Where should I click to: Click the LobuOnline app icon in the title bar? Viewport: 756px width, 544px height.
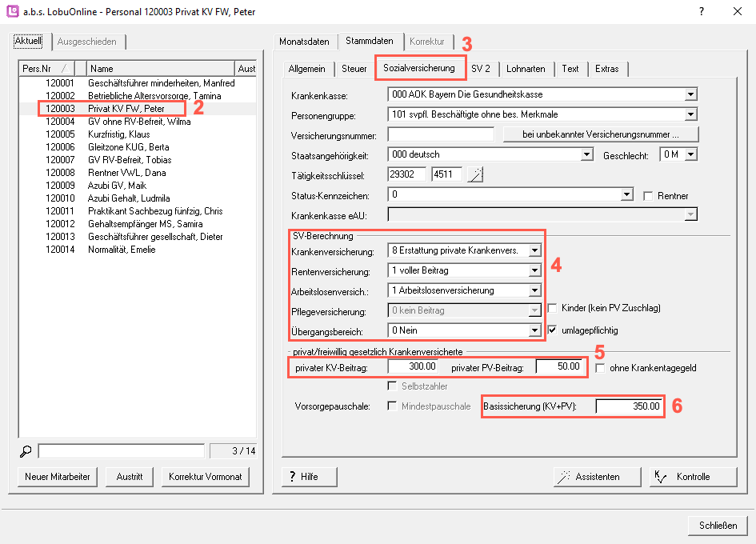click(13, 11)
